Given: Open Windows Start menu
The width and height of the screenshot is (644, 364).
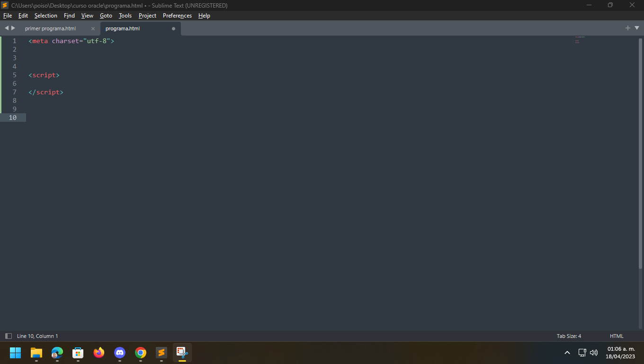Looking at the screenshot, I should [x=16, y=353].
